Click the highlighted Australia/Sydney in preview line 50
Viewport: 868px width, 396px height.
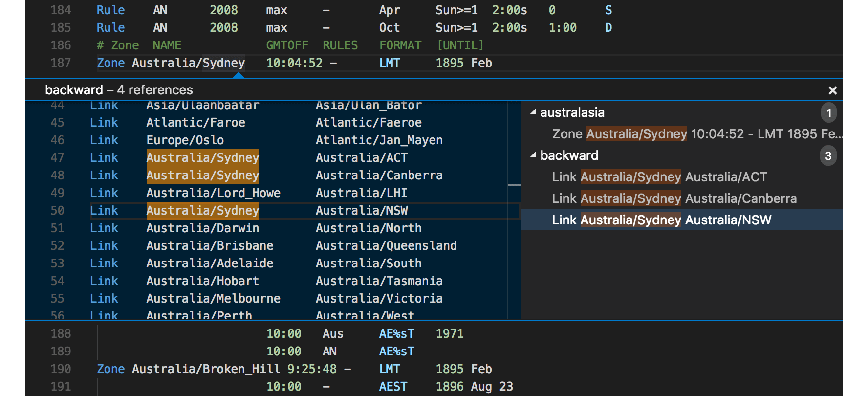(x=202, y=211)
